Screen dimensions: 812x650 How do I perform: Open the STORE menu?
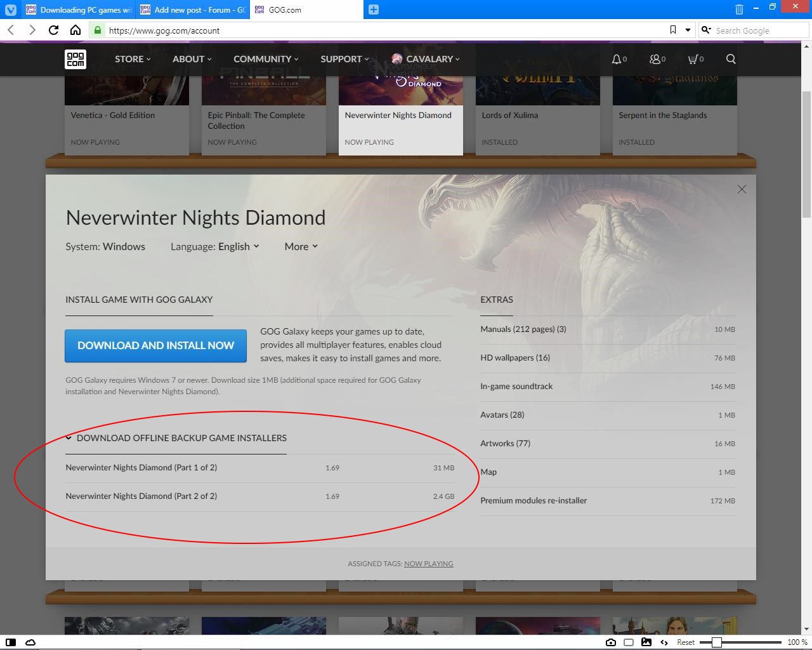pyautogui.click(x=133, y=59)
